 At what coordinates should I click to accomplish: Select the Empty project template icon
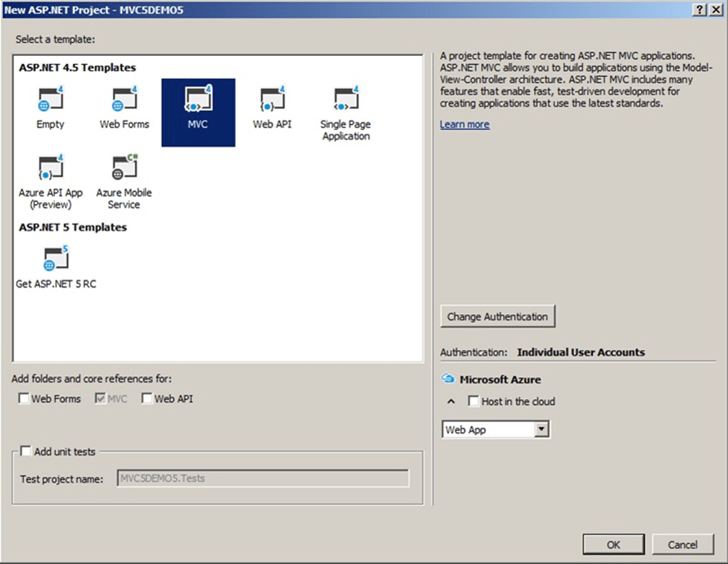50,100
